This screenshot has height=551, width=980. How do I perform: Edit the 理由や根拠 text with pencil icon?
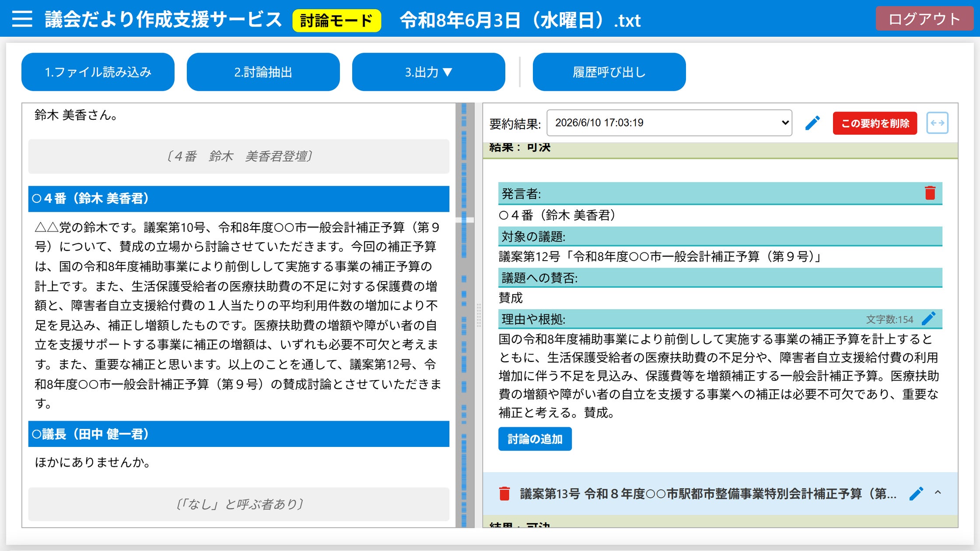pos(928,319)
